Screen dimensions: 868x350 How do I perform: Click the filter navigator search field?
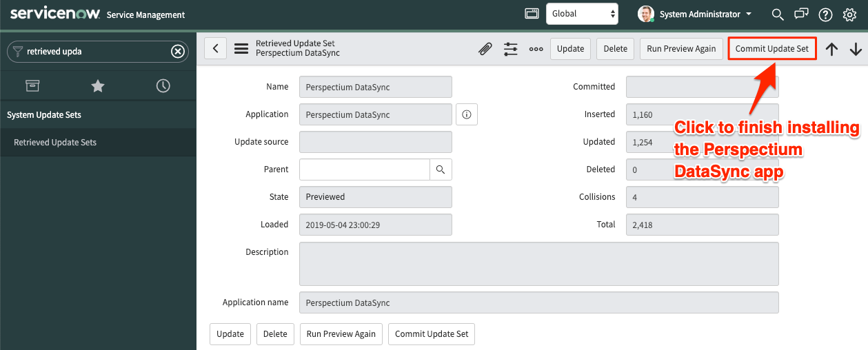(97, 51)
